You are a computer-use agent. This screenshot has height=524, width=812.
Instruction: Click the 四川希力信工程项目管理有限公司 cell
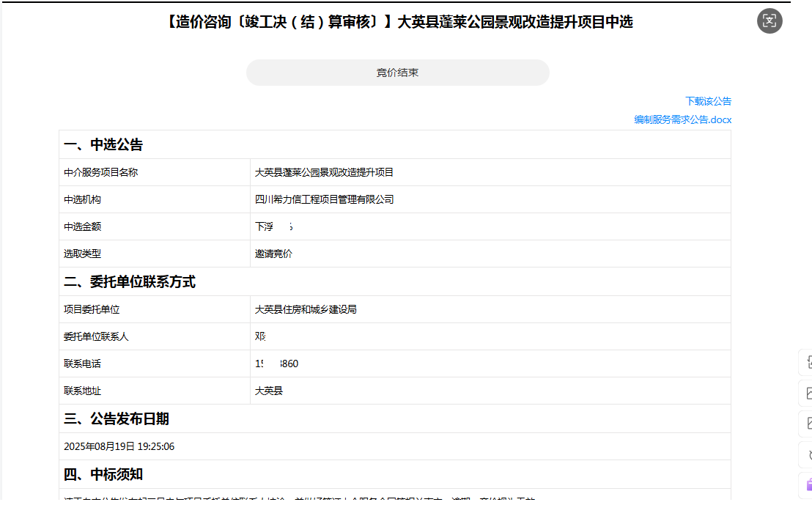pyautogui.click(x=324, y=199)
